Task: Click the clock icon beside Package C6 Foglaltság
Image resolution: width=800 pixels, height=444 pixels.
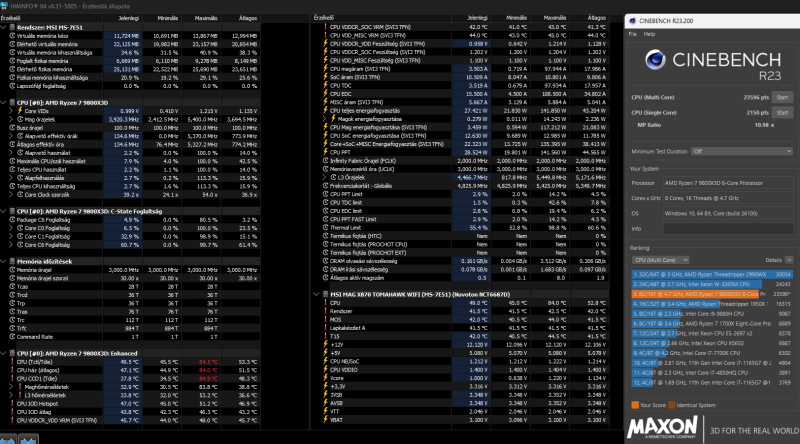Action: coord(12,220)
